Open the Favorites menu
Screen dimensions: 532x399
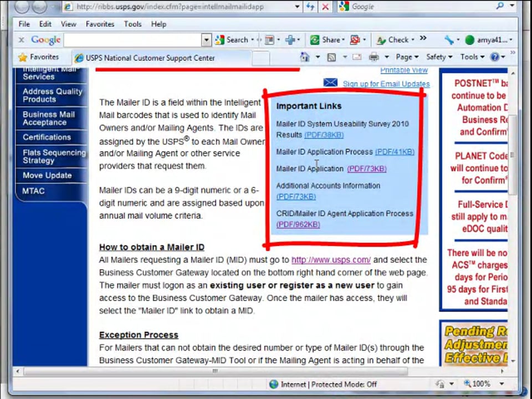pos(100,24)
